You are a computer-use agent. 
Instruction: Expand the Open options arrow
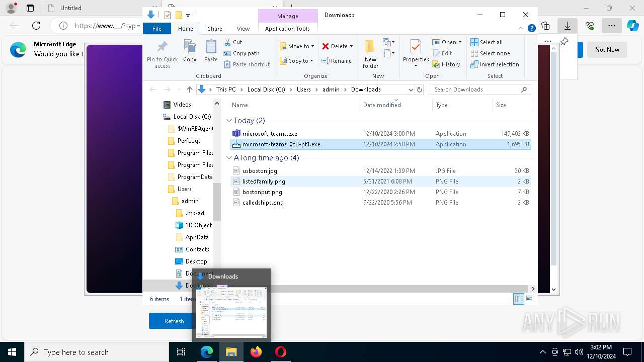tap(460, 42)
